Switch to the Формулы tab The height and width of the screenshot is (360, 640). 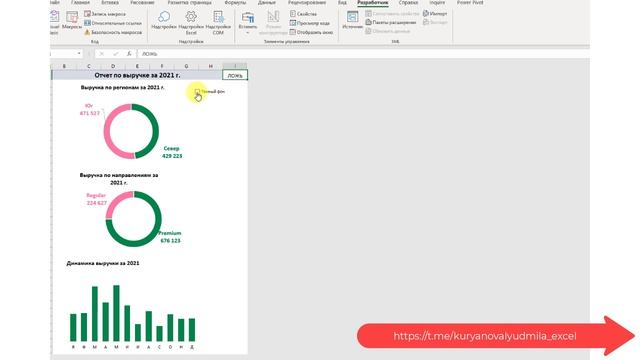coord(235,3)
